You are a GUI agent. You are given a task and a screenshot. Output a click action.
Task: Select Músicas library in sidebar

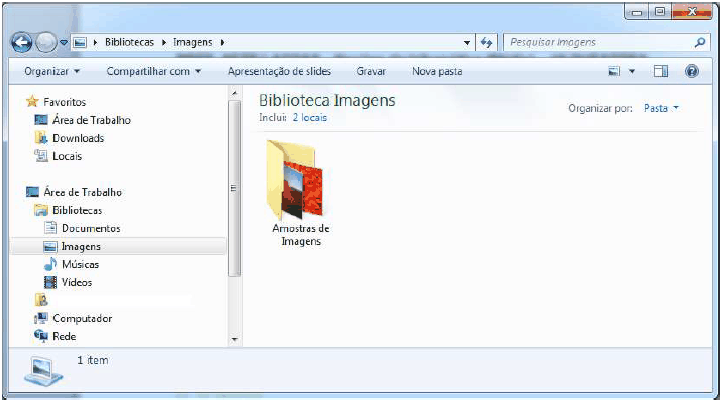click(x=79, y=264)
